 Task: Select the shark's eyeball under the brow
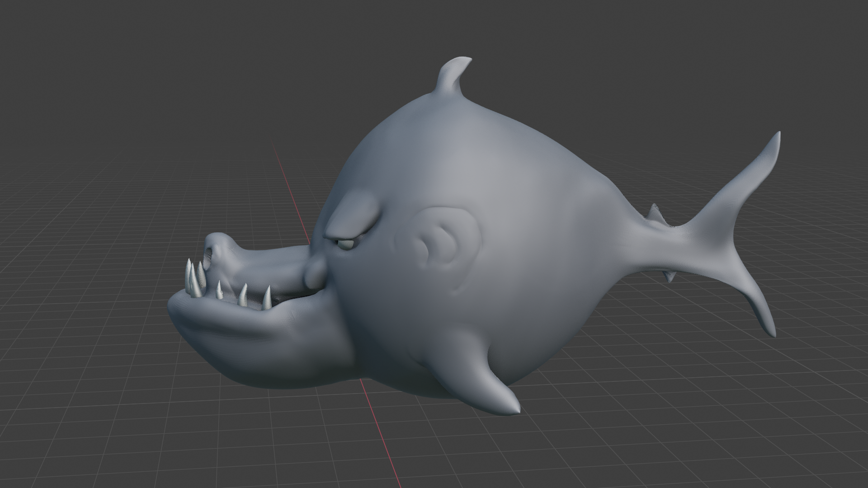point(347,244)
